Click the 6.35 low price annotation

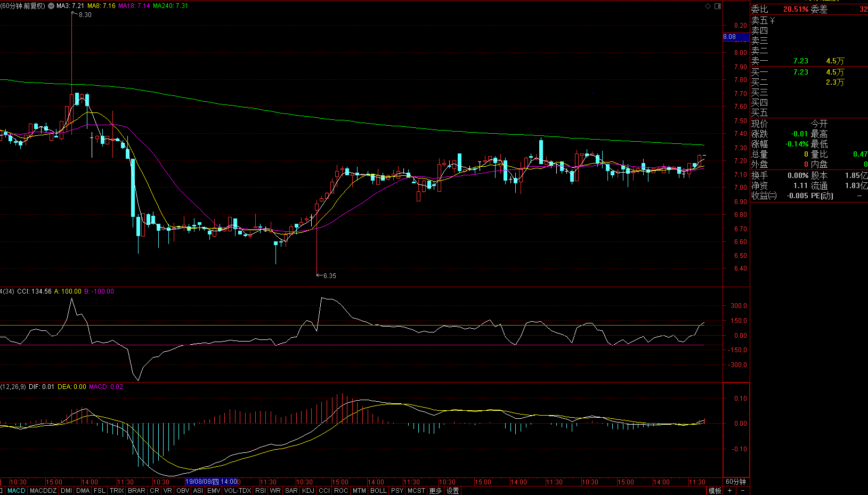click(x=330, y=276)
